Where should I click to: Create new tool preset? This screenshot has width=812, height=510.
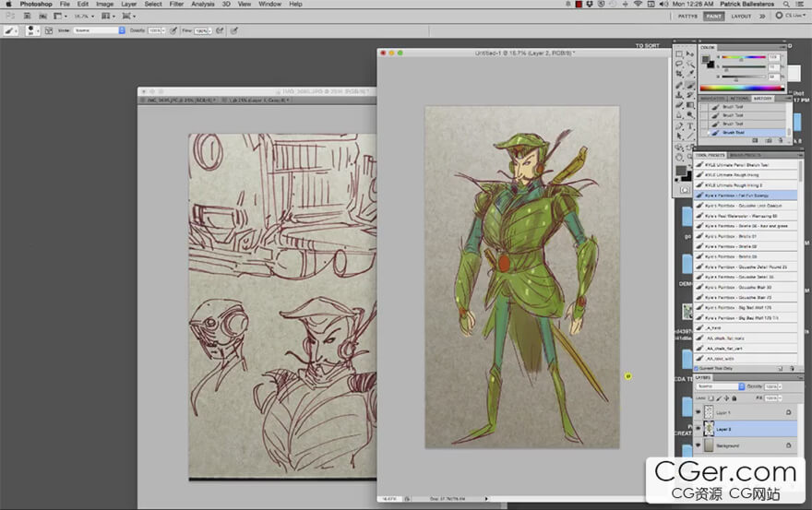coord(780,369)
